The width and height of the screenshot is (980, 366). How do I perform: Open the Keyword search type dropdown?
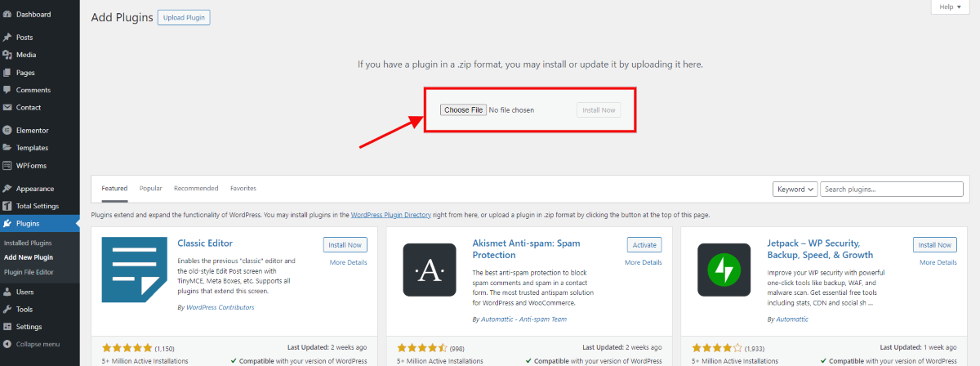795,190
